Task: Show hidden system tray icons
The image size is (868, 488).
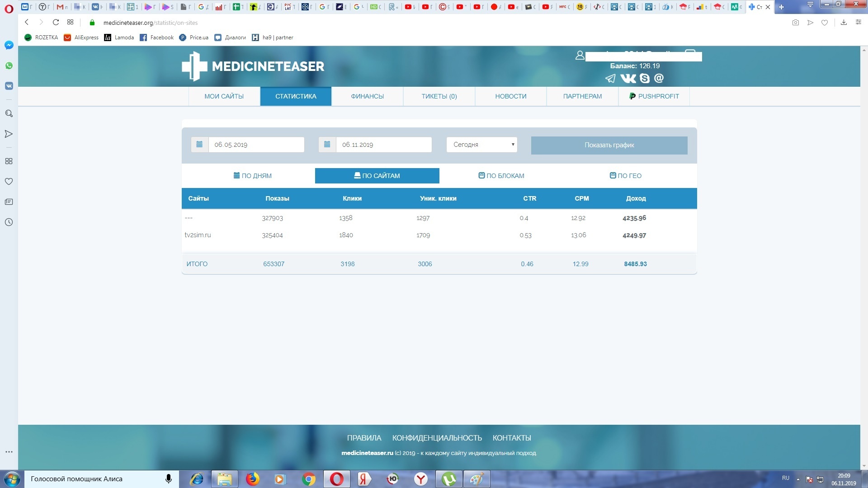Action: click(798, 479)
